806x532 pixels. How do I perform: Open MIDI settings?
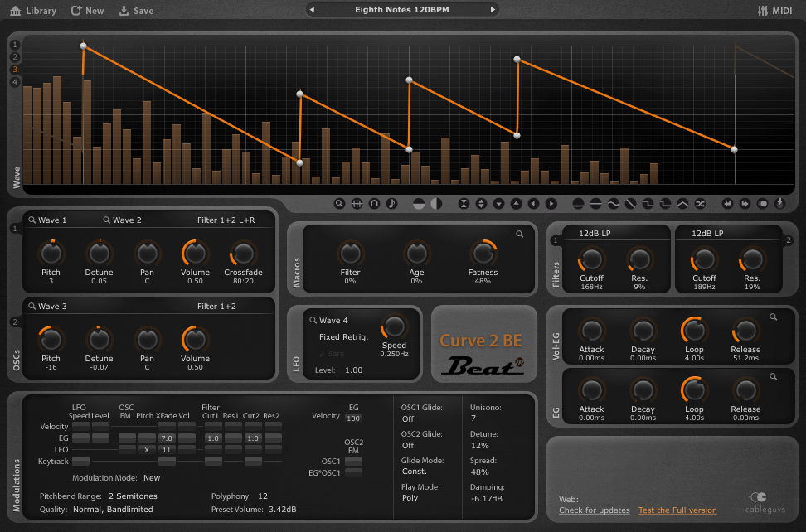(774, 11)
